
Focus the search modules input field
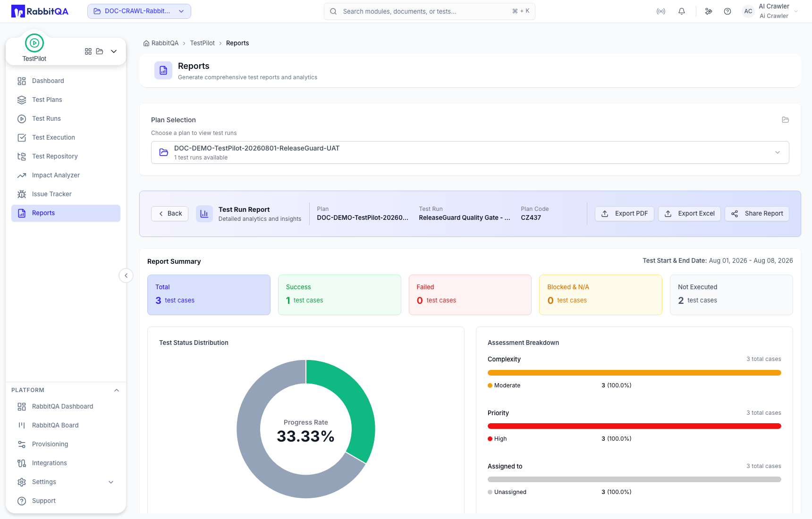pos(430,11)
